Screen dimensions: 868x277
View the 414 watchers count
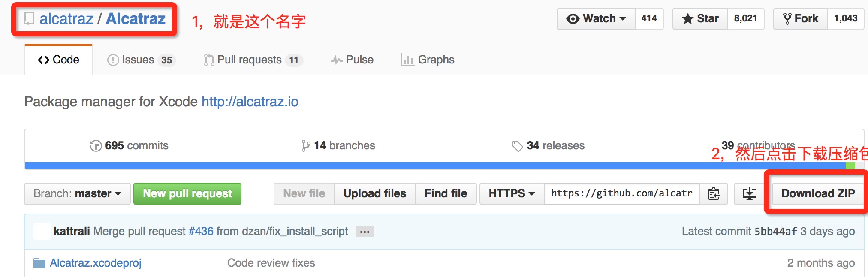pyautogui.click(x=649, y=18)
